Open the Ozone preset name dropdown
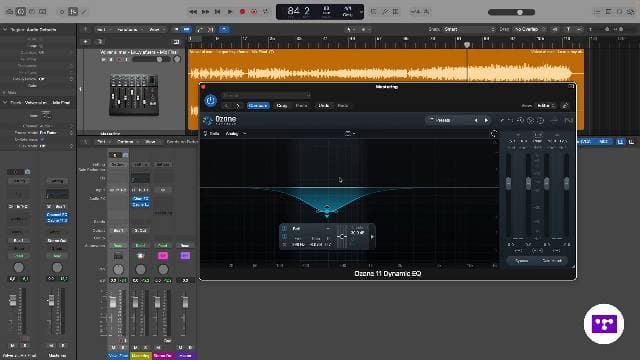 [449, 120]
